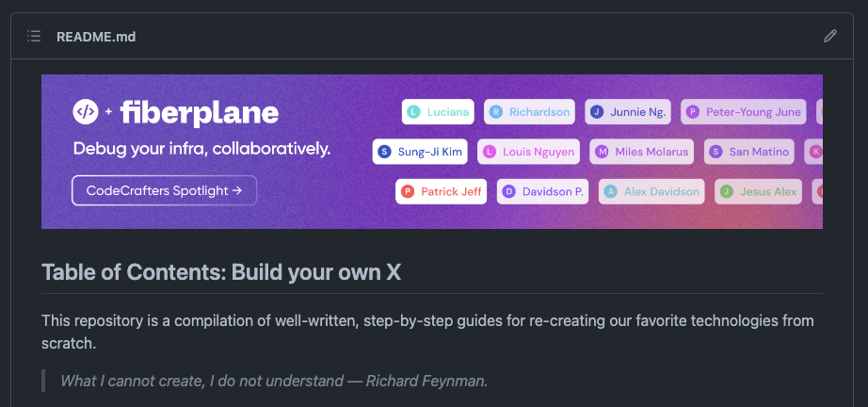
Task: Click the fiberplane banner image
Action: [x=432, y=151]
